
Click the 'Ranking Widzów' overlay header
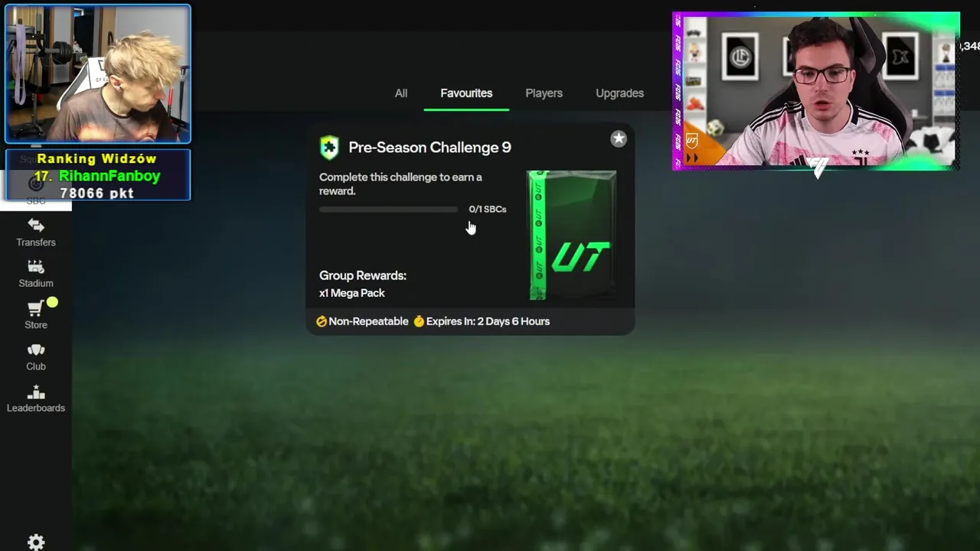coord(97,159)
